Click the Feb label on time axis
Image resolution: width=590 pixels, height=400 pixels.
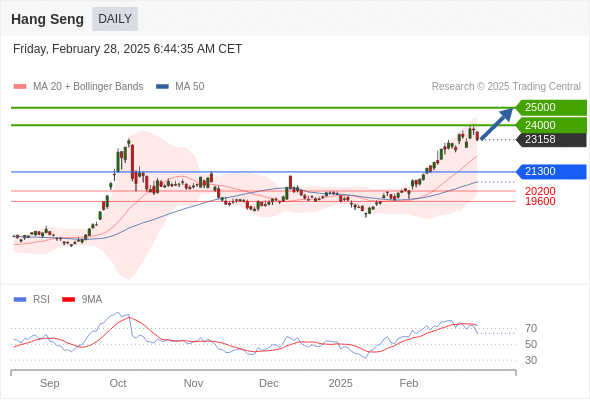tap(409, 383)
